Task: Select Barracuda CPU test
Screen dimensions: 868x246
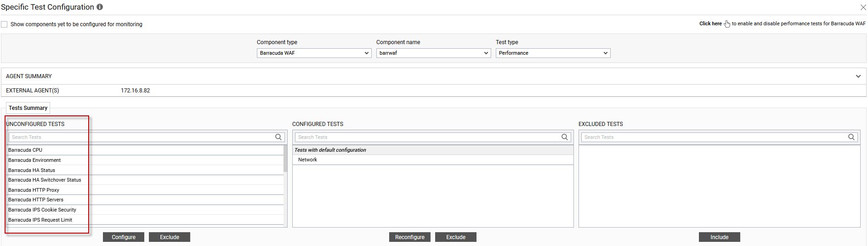Action: pos(25,150)
